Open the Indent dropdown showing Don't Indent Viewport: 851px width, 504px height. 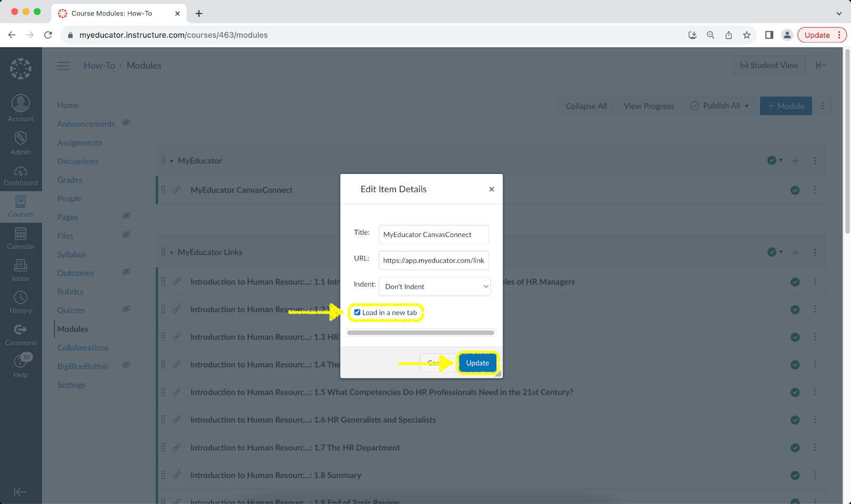pos(435,287)
